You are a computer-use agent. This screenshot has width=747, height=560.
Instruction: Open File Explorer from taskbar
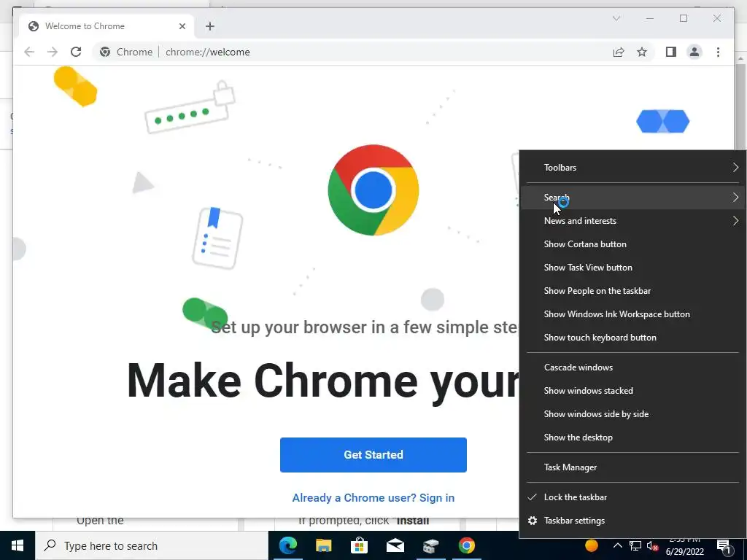323,545
